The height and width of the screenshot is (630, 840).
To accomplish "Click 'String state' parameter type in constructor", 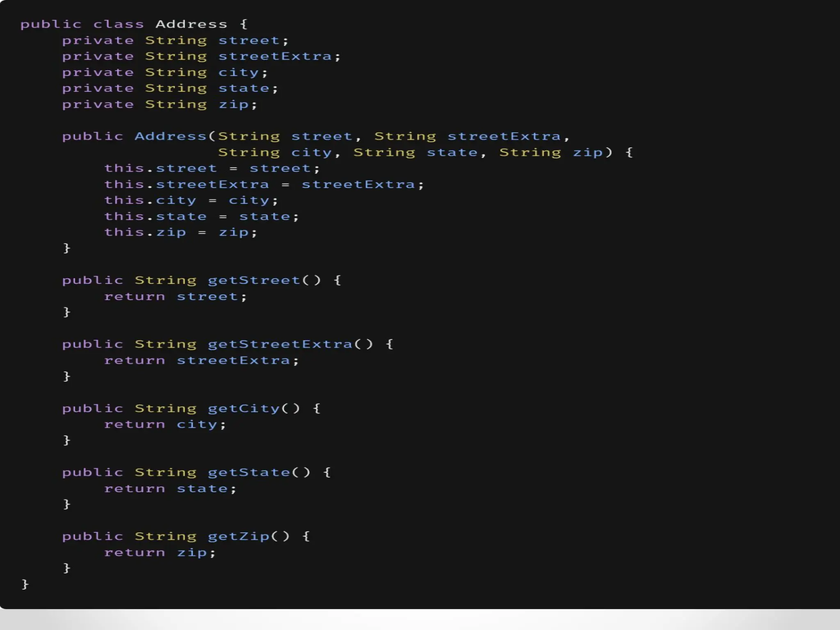I will (x=384, y=153).
